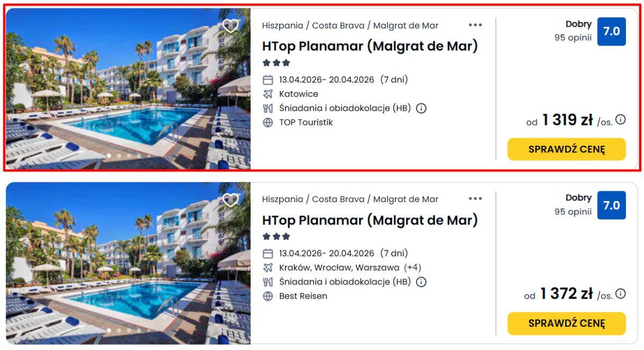
Task: Click the airplane icon beside Katowice
Action: 268,94
